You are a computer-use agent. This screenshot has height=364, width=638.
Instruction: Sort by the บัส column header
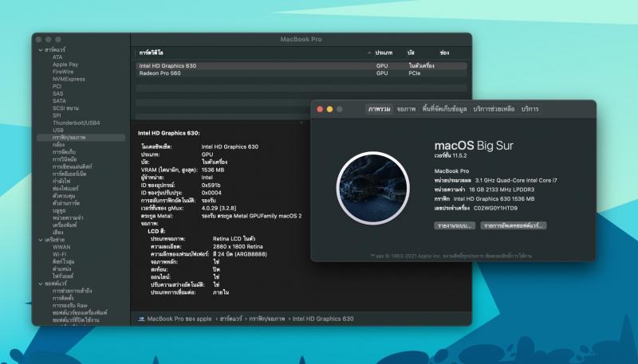[411, 53]
